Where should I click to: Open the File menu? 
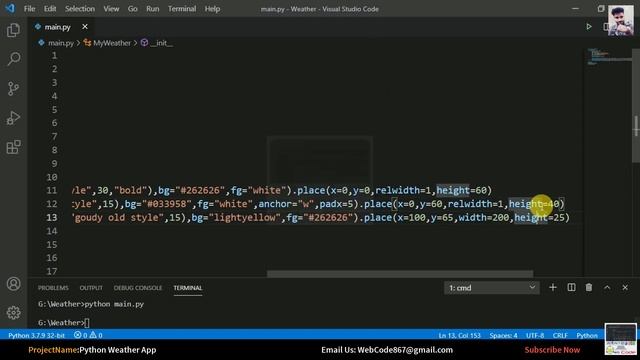click(29, 9)
